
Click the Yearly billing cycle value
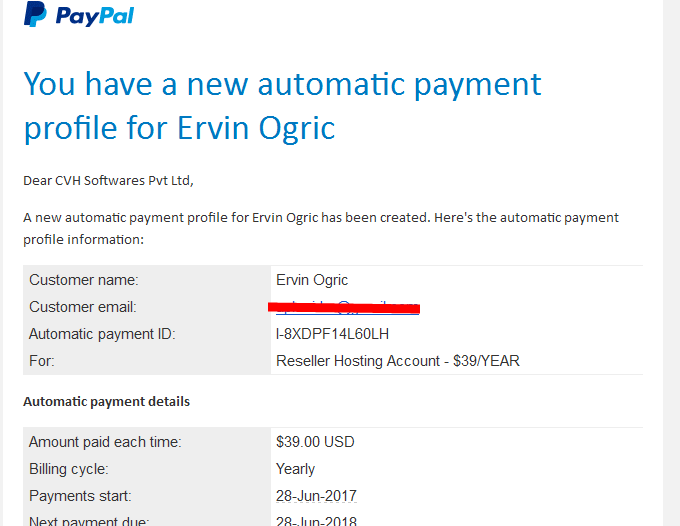pos(295,469)
